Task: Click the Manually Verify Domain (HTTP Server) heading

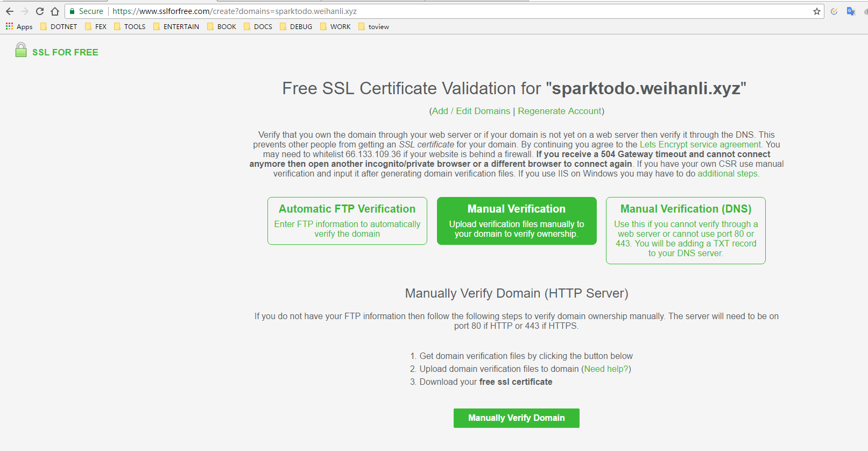Action: pos(517,293)
